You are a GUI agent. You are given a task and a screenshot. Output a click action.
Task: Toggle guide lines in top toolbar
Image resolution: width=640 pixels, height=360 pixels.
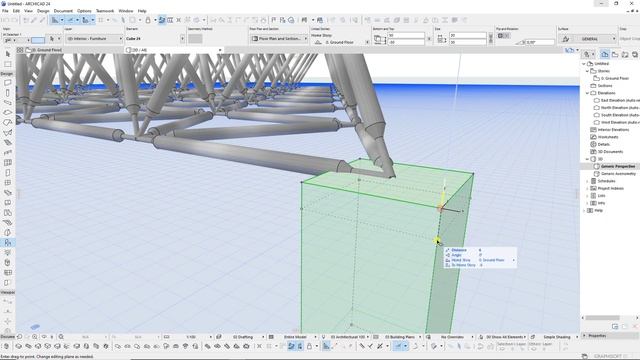click(x=55, y=20)
